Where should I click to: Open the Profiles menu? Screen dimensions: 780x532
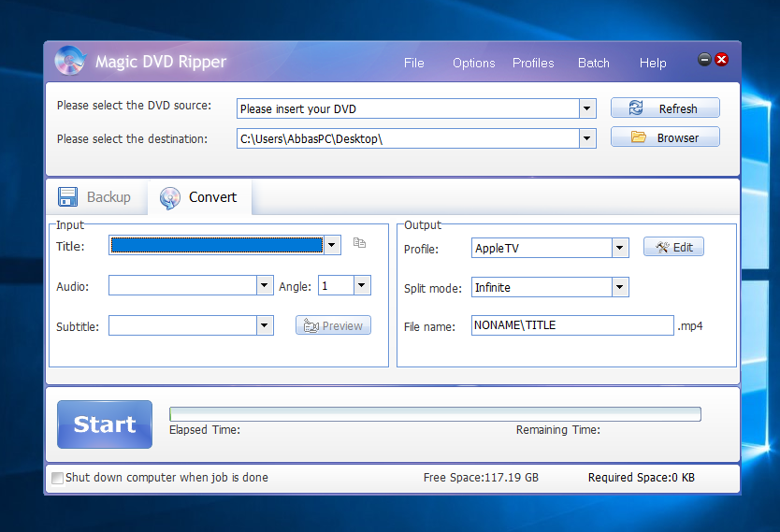(x=533, y=64)
